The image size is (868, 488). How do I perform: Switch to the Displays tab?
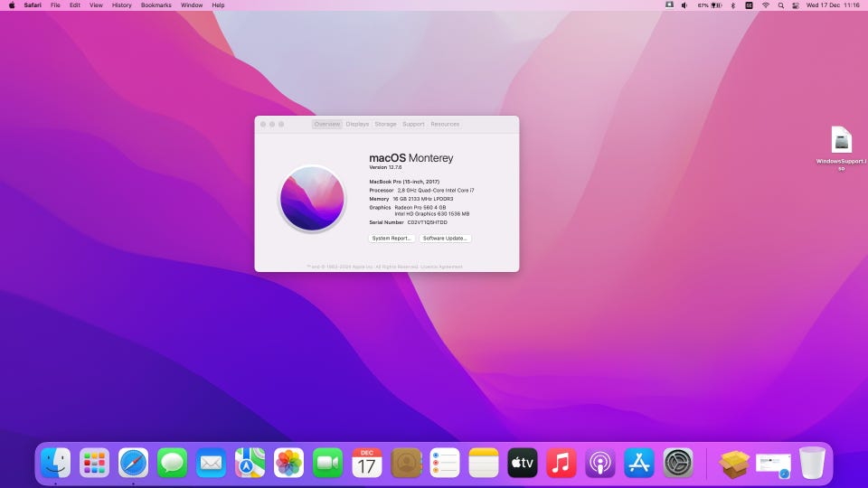357,124
